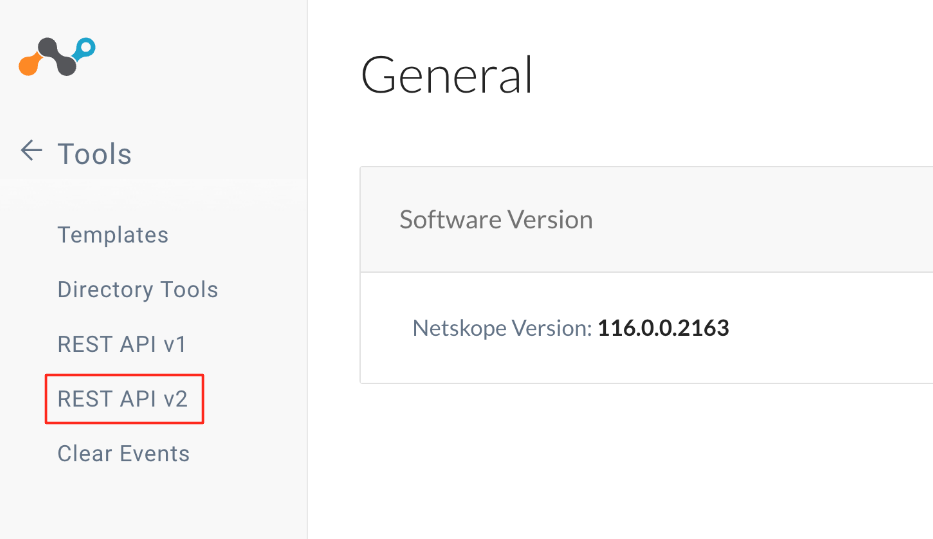
Task: Click the Netskope Version label
Action: coord(502,328)
